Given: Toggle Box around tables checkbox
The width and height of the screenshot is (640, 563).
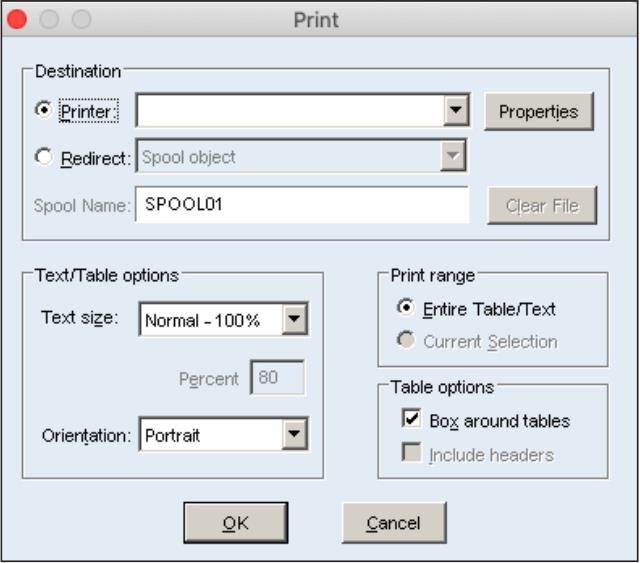Looking at the screenshot, I should pos(410,420).
